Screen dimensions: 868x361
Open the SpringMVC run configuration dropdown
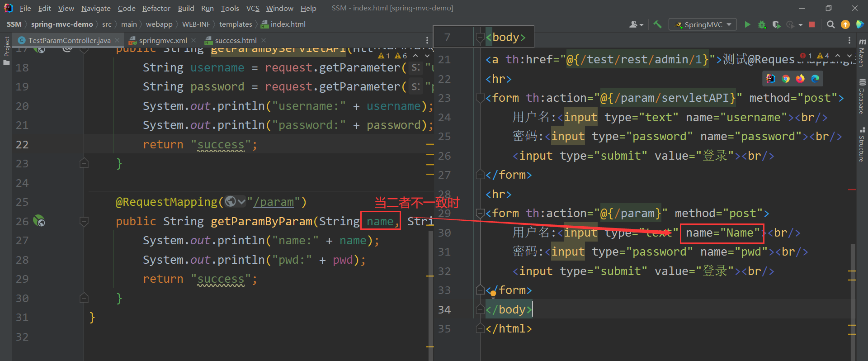point(703,24)
